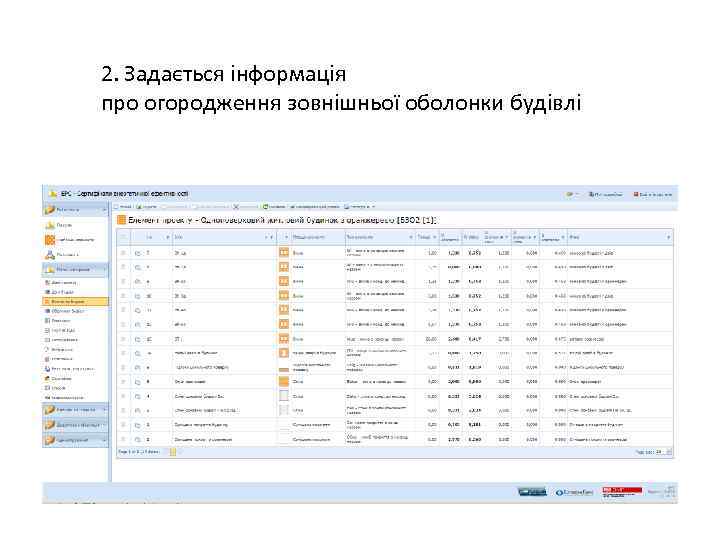Open the edit icon in row ID 11
This screenshot has height=540, width=720.
pos(138,310)
